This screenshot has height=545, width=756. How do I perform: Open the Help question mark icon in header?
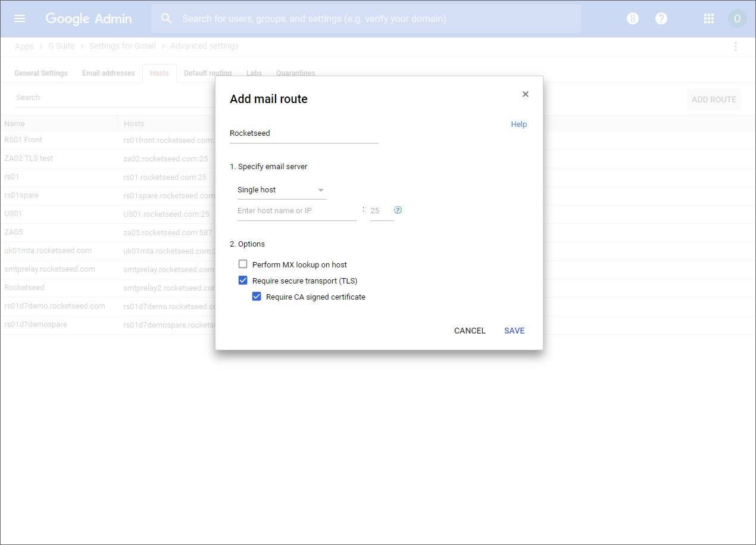click(x=661, y=18)
